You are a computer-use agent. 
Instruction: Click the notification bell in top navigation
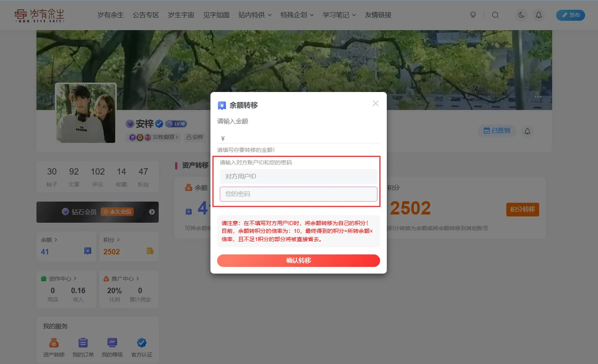pyautogui.click(x=538, y=15)
